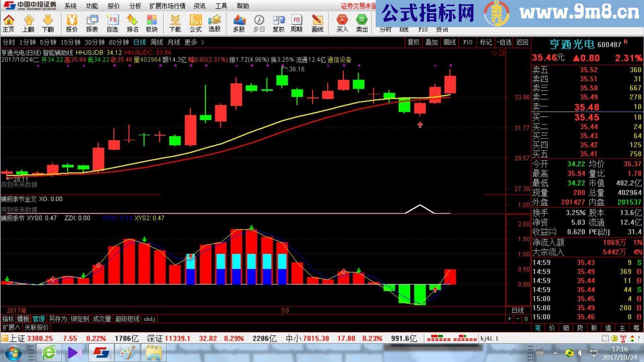Screen dimensions: 644x362
Task: Click the 排名 ranking icon
Action: (x=133, y=23)
